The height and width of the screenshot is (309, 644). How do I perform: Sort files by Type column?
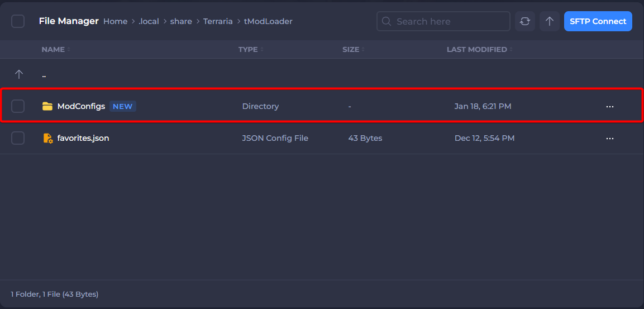pyautogui.click(x=249, y=50)
